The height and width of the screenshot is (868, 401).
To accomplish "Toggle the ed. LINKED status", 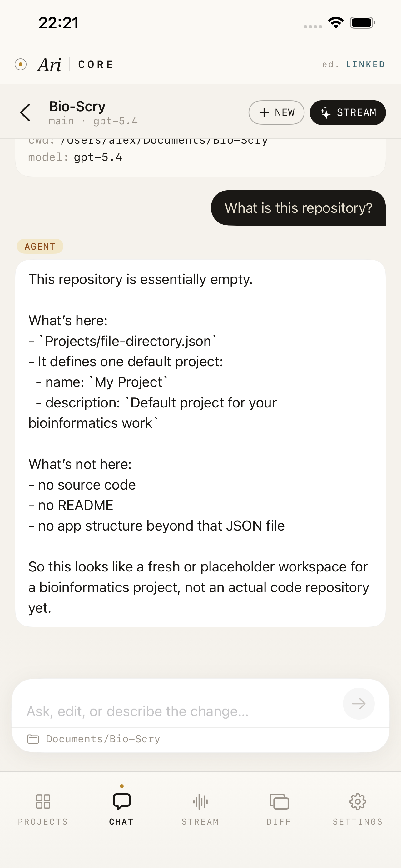I will click(x=353, y=64).
